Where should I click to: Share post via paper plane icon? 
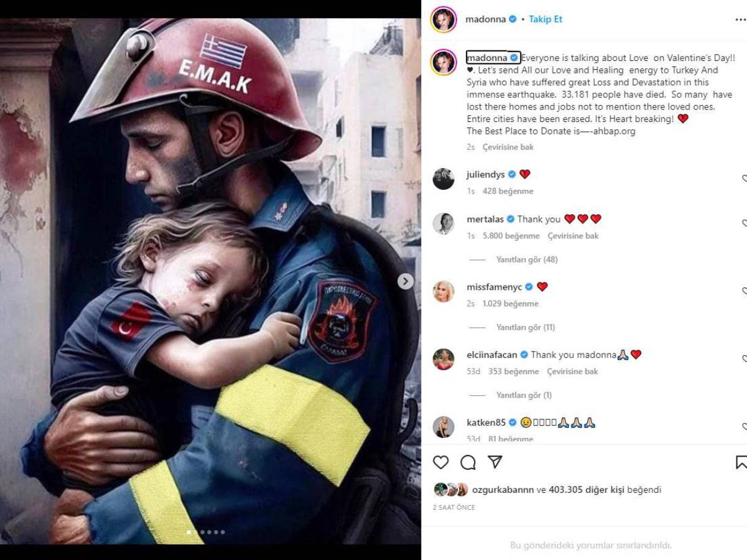pyautogui.click(x=495, y=462)
